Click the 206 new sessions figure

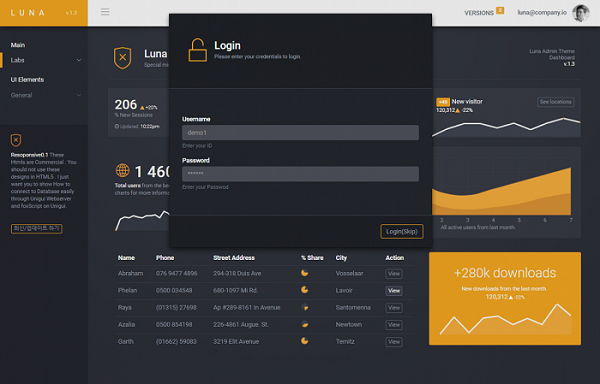pyautogui.click(x=126, y=105)
